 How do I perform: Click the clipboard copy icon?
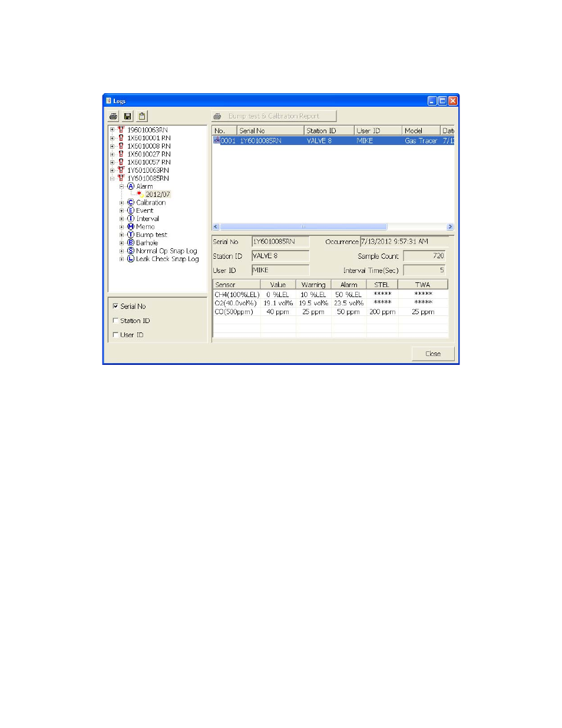pyautogui.click(x=141, y=116)
